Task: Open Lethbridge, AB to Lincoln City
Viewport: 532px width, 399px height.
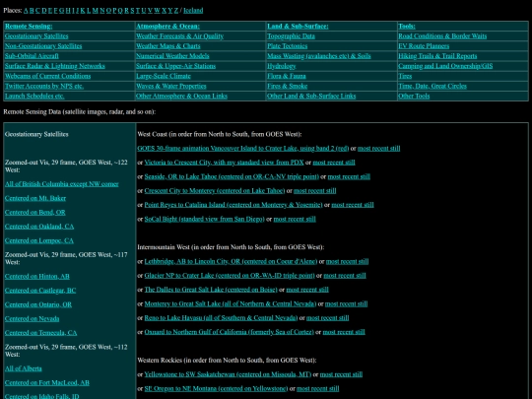Action: 231,262
